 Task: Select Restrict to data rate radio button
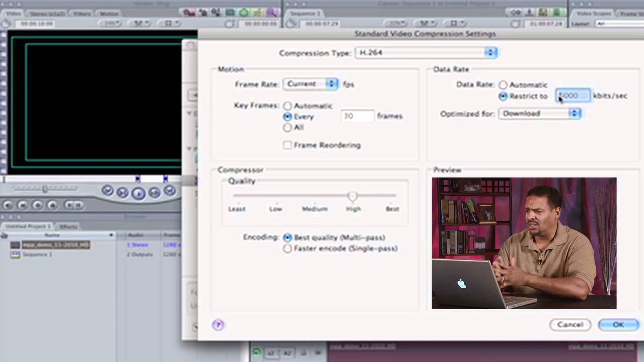[503, 96]
